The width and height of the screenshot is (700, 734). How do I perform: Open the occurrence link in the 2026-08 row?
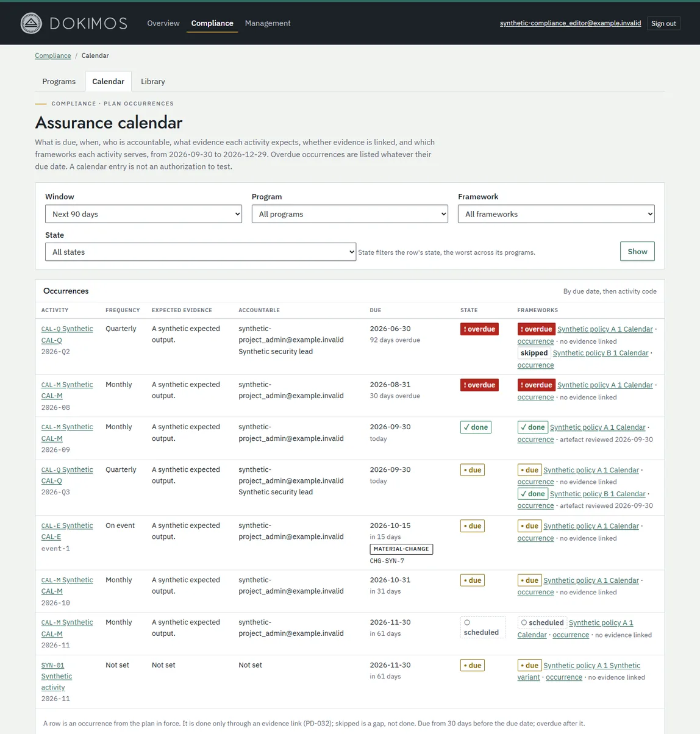pos(535,397)
